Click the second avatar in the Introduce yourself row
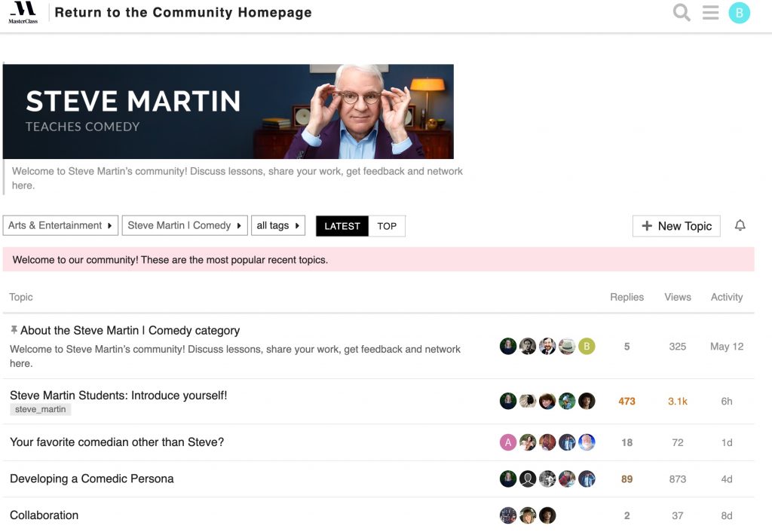 click(528, 401)
